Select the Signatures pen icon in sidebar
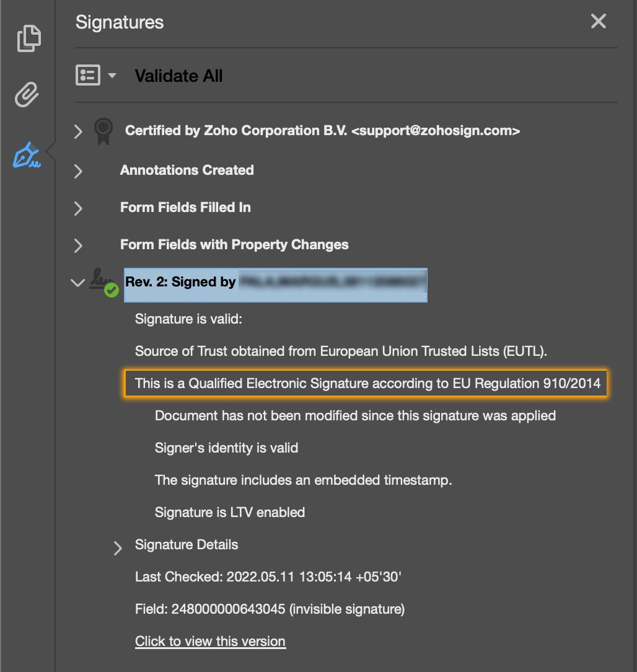637x672 pixels. click(x=27, y=156)
